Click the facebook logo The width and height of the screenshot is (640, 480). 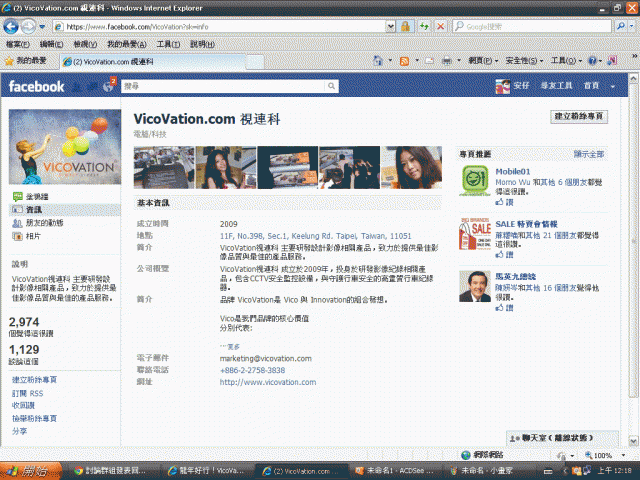36,86
